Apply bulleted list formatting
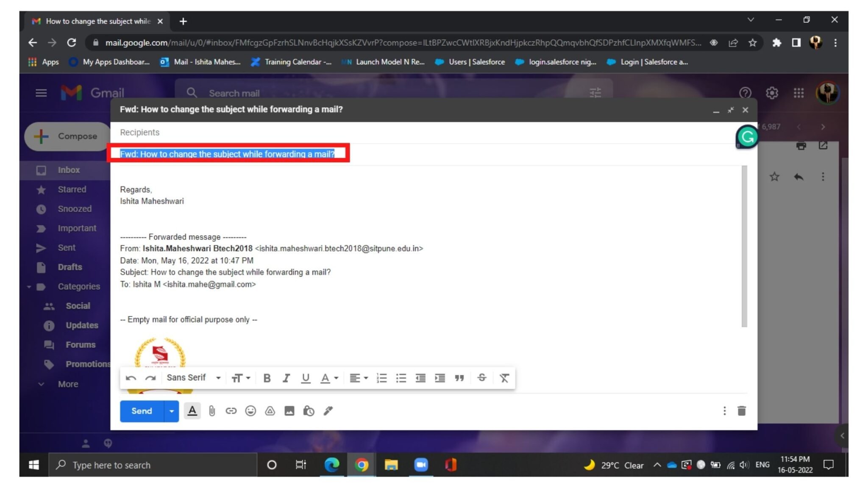The width and height of the screenshot is (868, 488). (x=401, y=378)
